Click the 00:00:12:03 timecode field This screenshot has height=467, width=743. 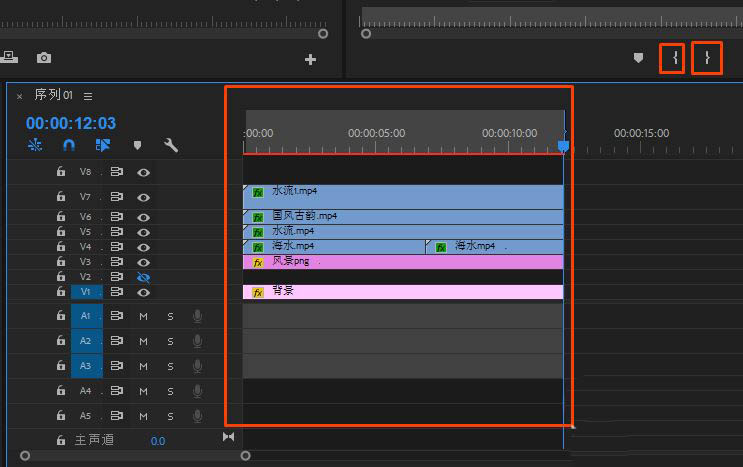coord(71,123)
